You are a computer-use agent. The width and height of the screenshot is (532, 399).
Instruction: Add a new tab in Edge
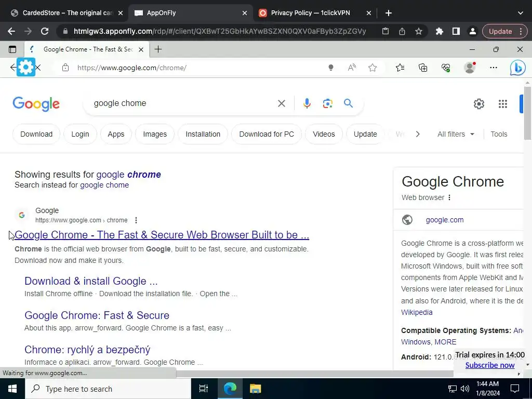(x=158, y=49)
